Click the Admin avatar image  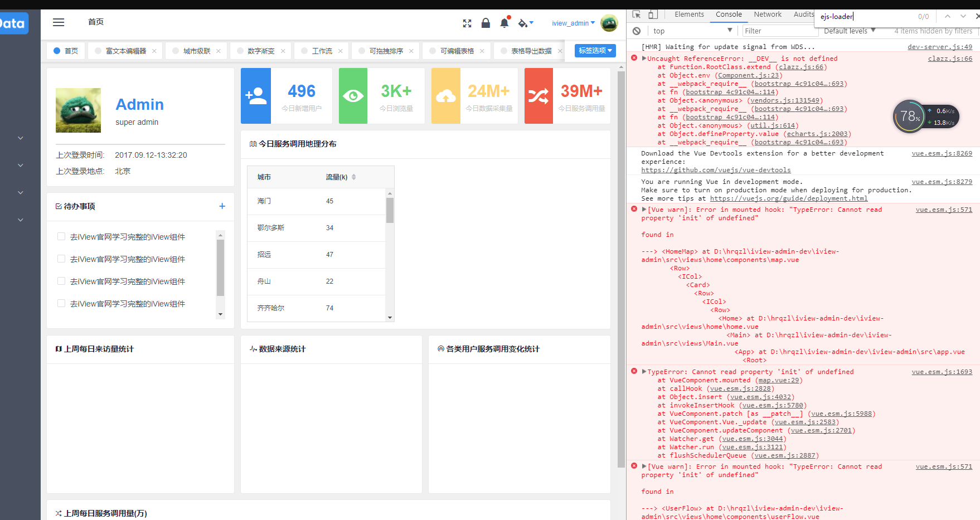pyautogui.click(x=78, y=110)
